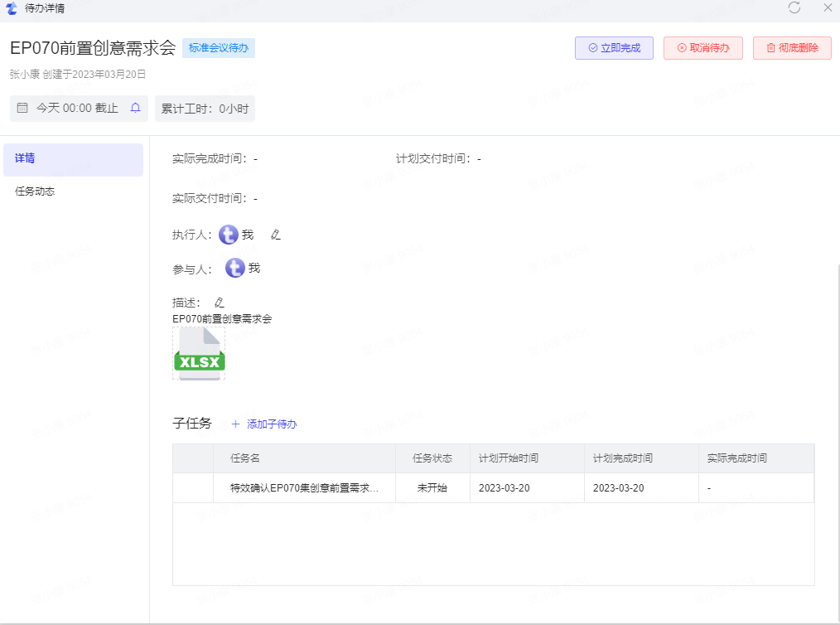Image resolution: width=840 pixels, height=625 pixels.
Task: Edit the executor with pencil icon
Action: [x=276, y=235]
